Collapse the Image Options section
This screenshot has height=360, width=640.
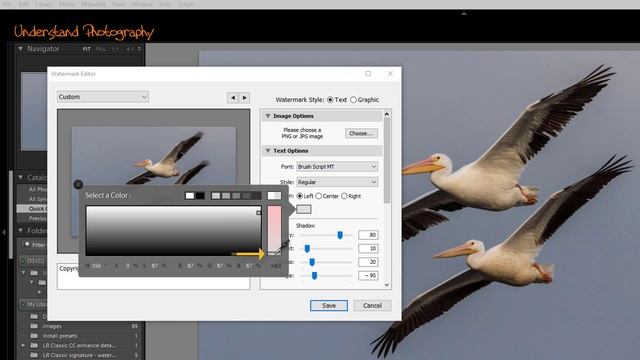[268, 116]
